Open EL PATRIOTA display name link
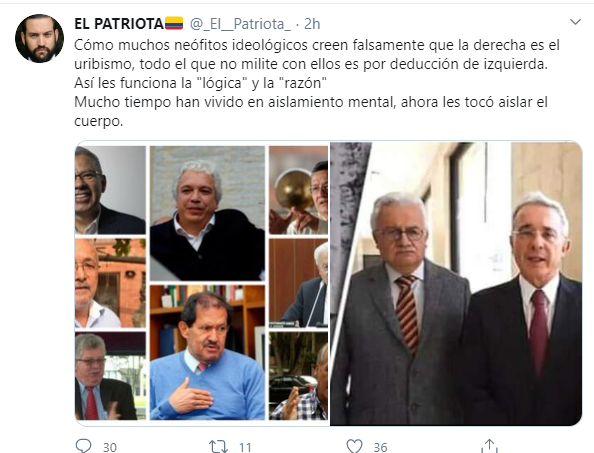 [119, 24]
